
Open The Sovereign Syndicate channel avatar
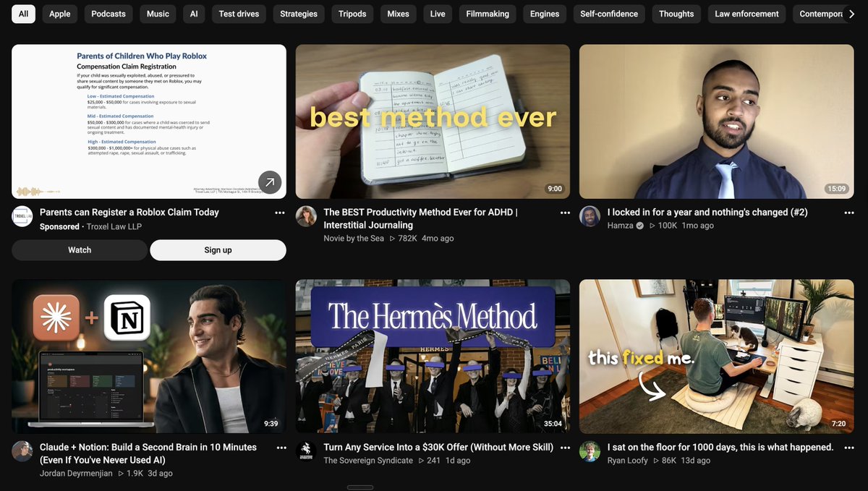tap(306, 451)
